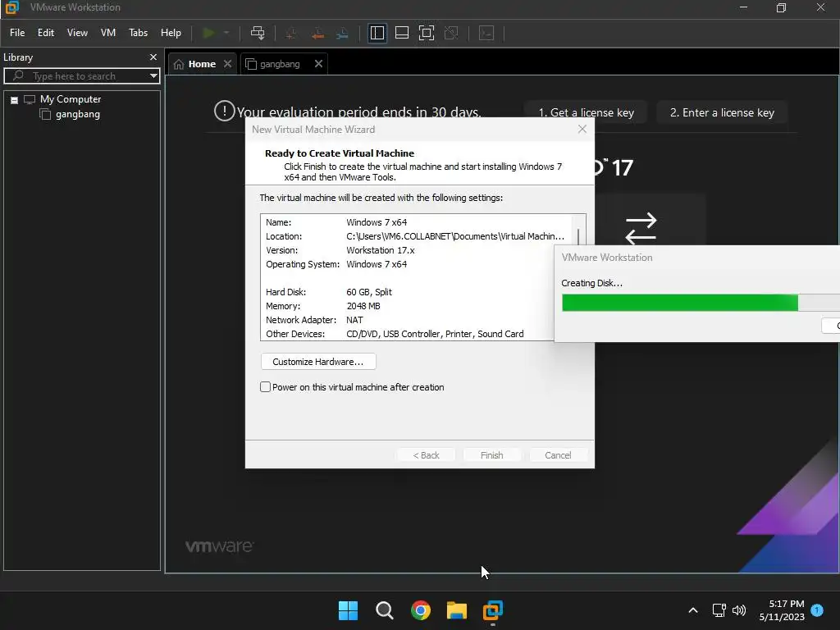Image resolution: width=840 pixels, height=630 pixels.
Task: Open the View menu
Action: click(x=77, y=33)
